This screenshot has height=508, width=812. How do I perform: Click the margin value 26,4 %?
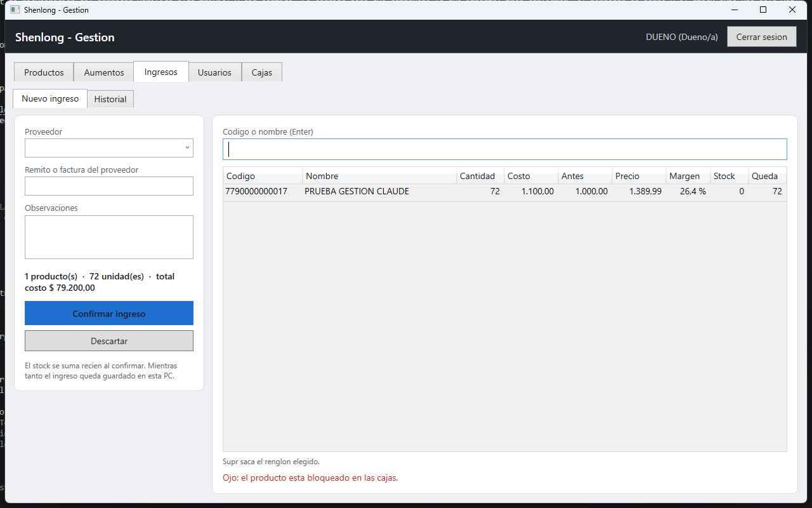693,191
